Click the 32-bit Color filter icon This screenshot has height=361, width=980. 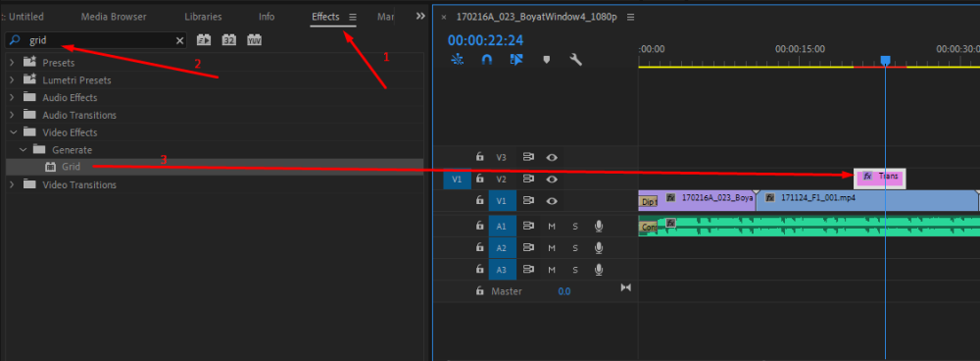[228, 40]
